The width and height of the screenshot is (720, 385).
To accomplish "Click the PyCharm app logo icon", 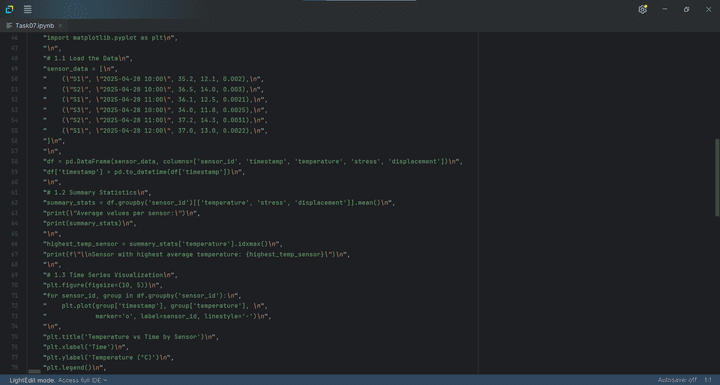I will (9, 9).
